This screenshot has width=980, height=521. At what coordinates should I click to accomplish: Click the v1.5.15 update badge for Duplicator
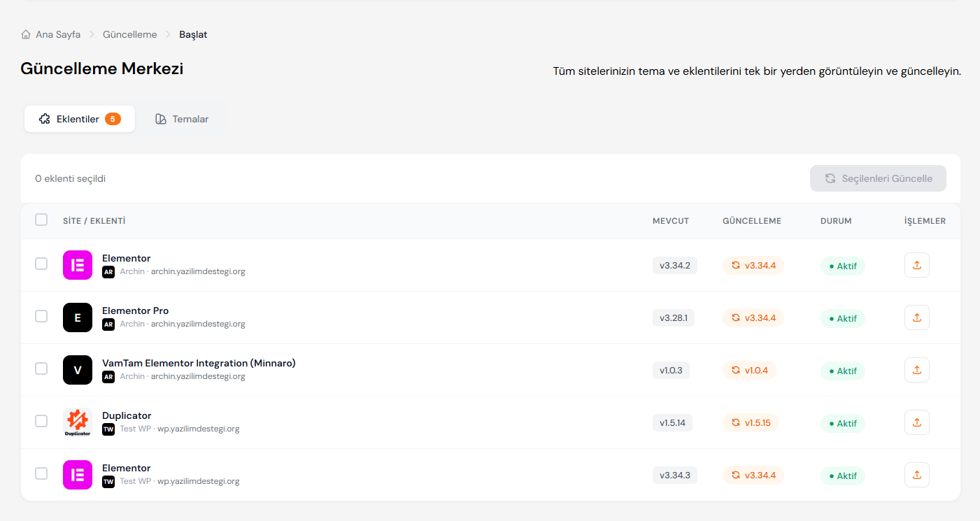(751, 423)
